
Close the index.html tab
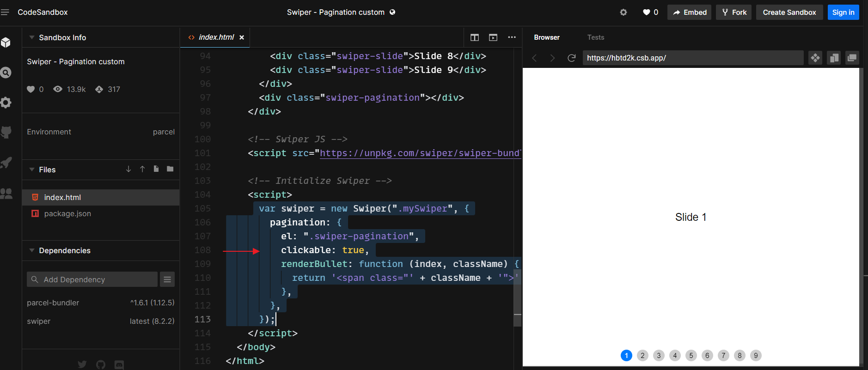242,37
